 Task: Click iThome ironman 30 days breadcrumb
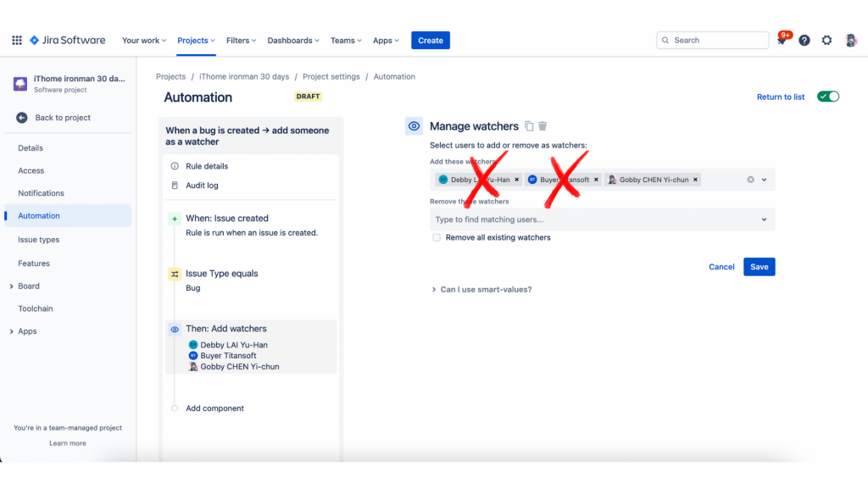coord(244,77)
